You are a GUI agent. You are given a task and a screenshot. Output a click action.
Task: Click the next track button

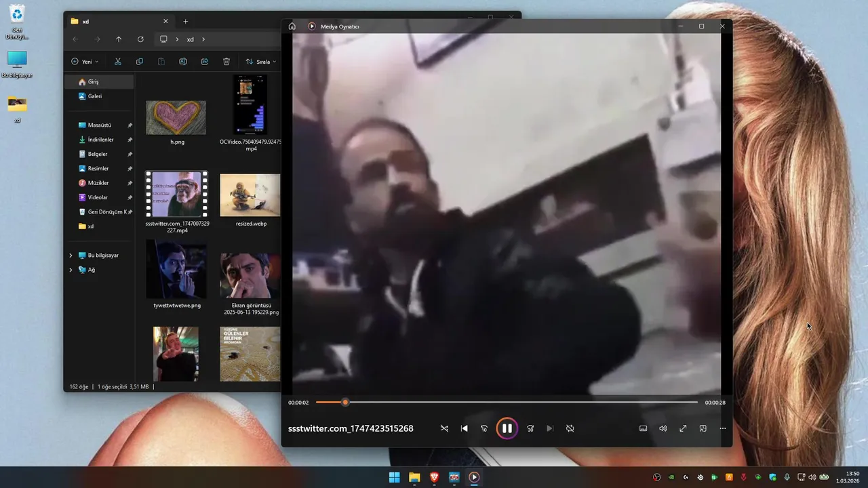click(550, 428)
